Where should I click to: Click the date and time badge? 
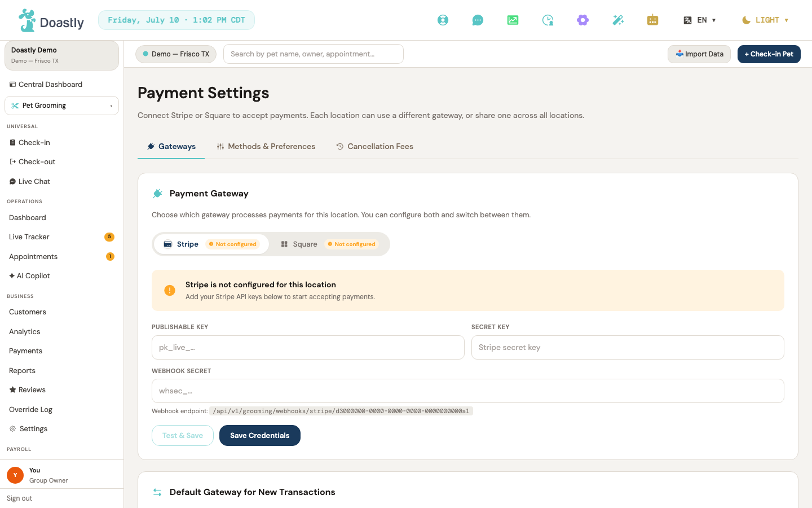pyautogui.click(x=176, y=20)
